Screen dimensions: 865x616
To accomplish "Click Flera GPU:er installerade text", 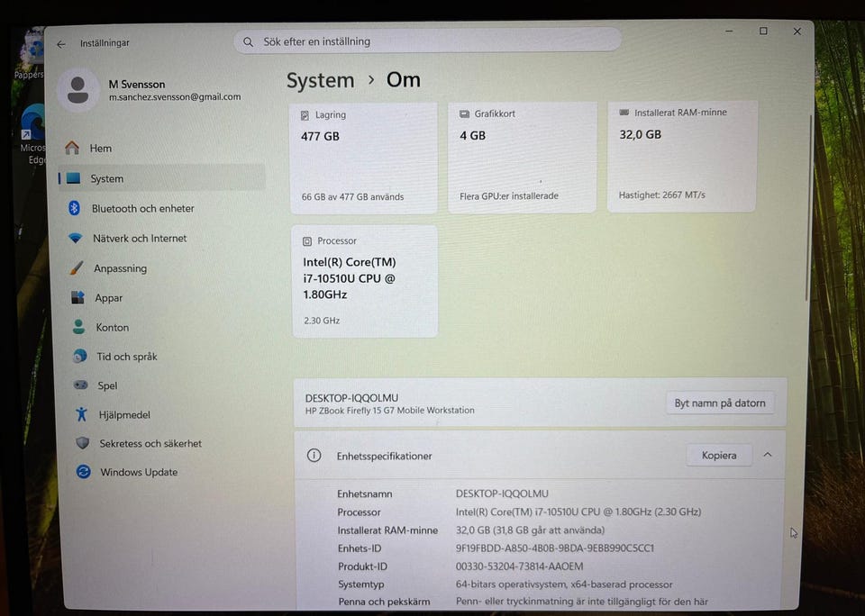I will click(508, 195).
